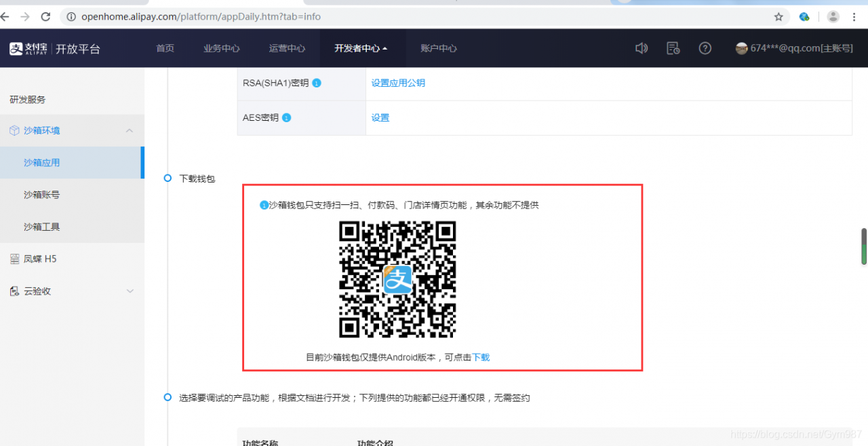Click the sandbox wallet QR code
The width and height of the screenshot is (868, 446).
(x=397, y=280)
